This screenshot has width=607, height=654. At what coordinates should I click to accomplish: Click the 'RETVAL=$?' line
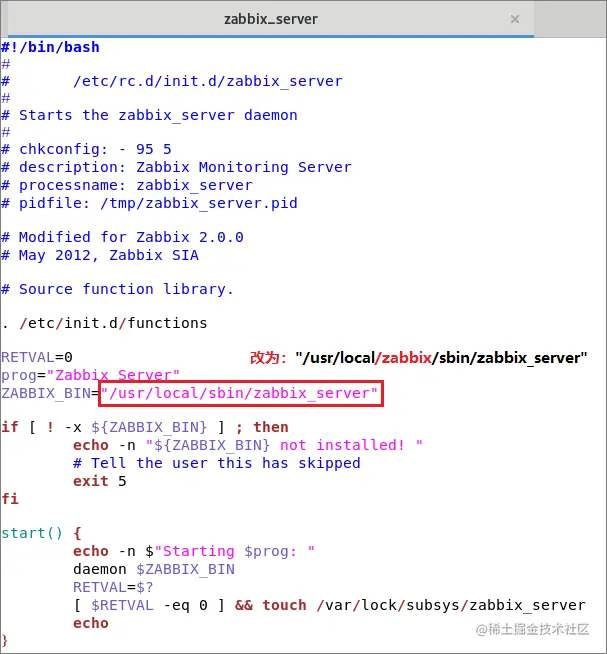click(113, 587)
